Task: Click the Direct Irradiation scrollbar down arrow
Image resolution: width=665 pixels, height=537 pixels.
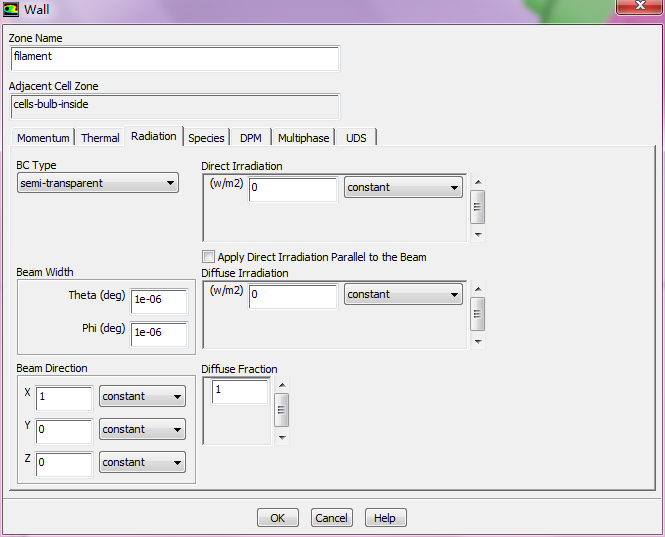Action: (478, 235)
